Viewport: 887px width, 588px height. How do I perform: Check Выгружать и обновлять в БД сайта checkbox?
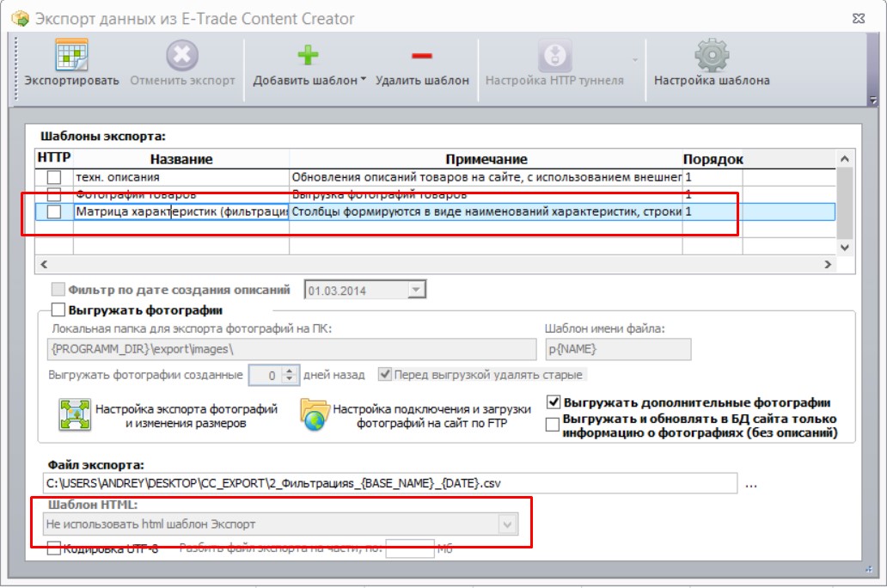(553, 425)
